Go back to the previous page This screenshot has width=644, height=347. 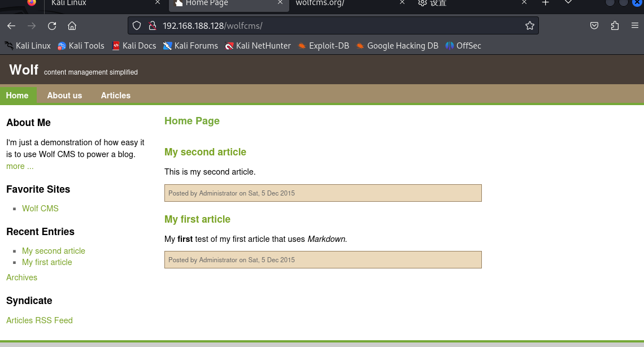11,26
